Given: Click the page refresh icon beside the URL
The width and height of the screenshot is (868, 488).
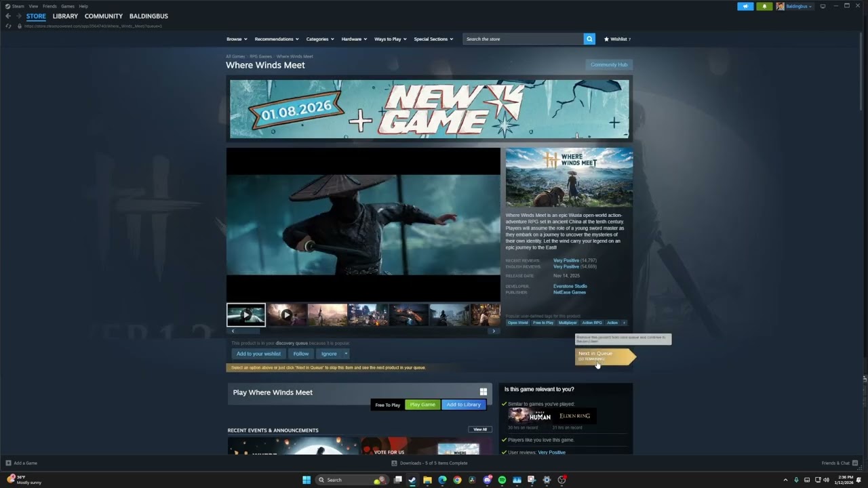Looking at the screenshot, I should pos(8,26).
